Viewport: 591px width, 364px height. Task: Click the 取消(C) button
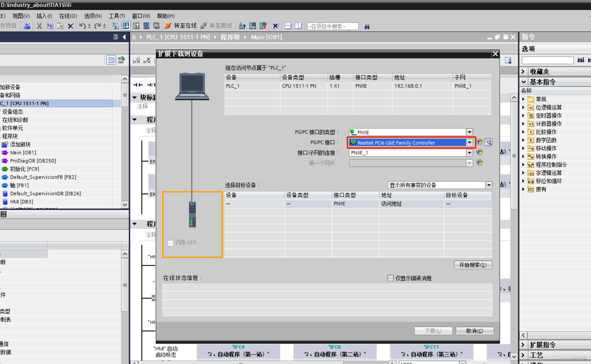click(x=475, y=331)
